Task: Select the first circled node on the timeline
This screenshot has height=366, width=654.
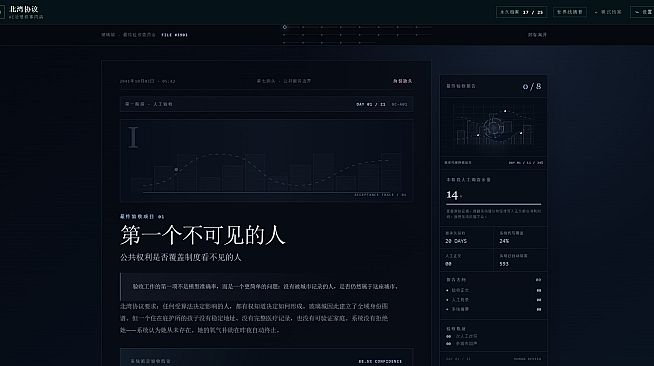Action: [284, 27]
